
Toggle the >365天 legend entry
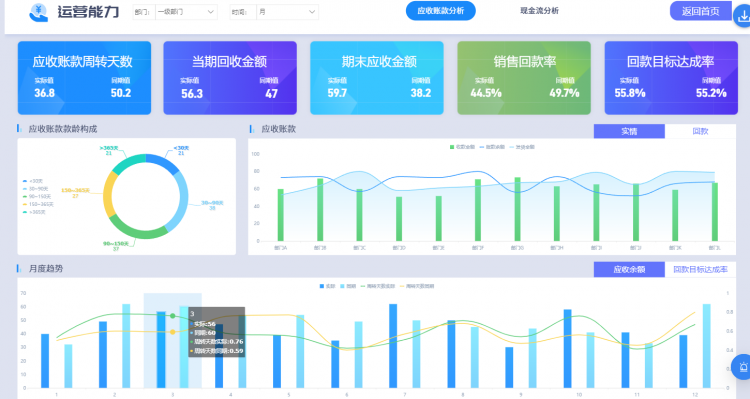[34, 212]
